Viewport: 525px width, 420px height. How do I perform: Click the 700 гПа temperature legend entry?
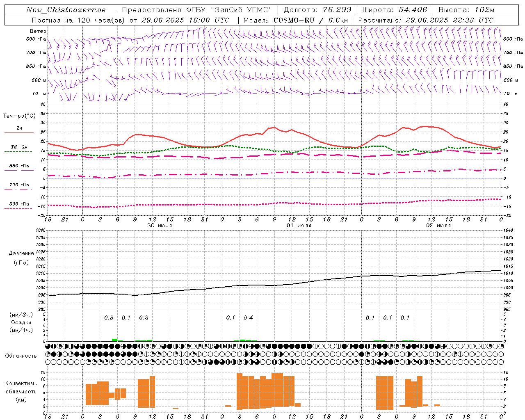19,185
